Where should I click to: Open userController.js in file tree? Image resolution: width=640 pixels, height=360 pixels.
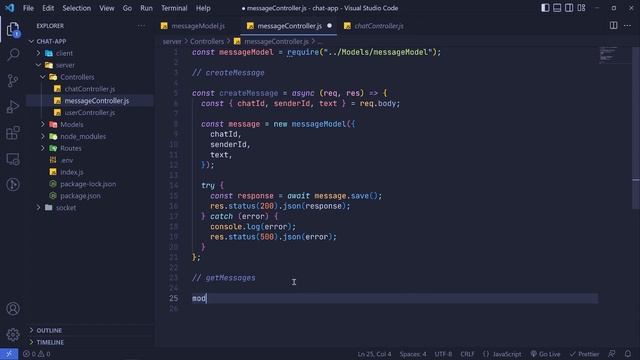pyautogui.click(x=89, y=112)
